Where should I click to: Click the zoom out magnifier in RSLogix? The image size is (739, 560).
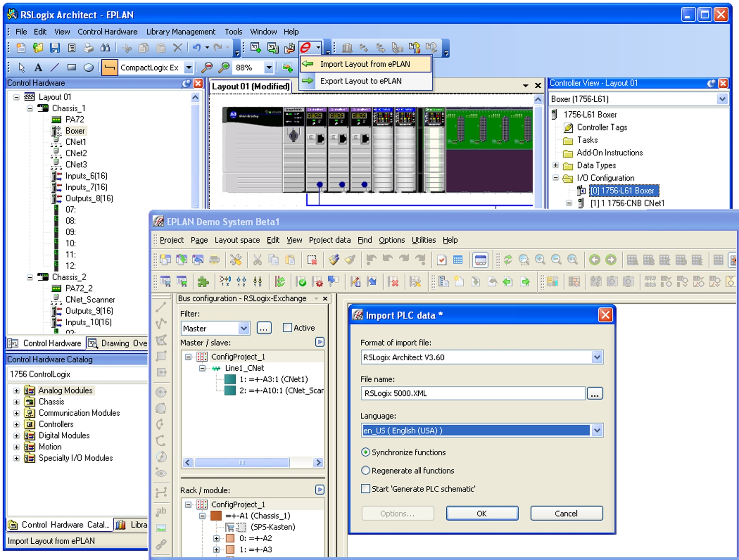tap(207, 68)
